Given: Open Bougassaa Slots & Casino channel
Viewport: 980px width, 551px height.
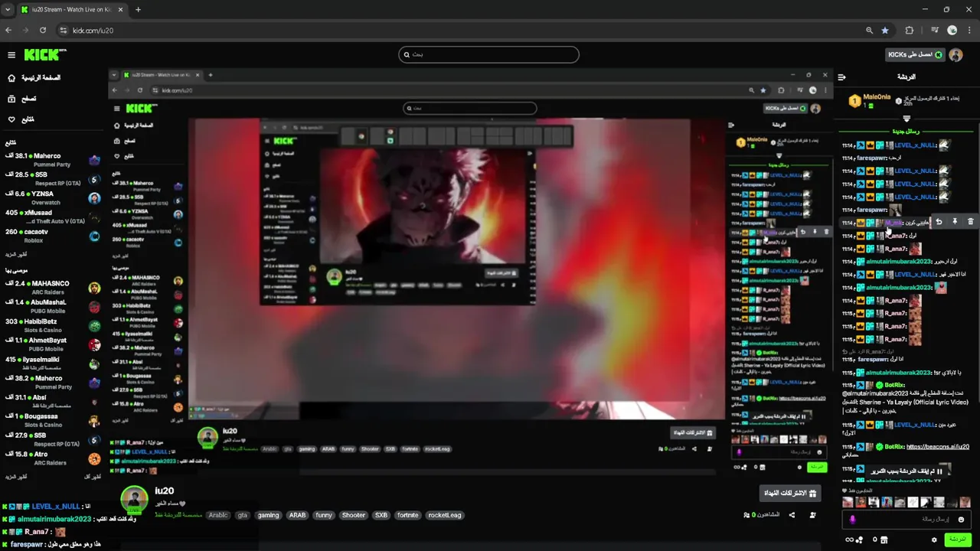Looking at the screenshot, I should point(52,420).
